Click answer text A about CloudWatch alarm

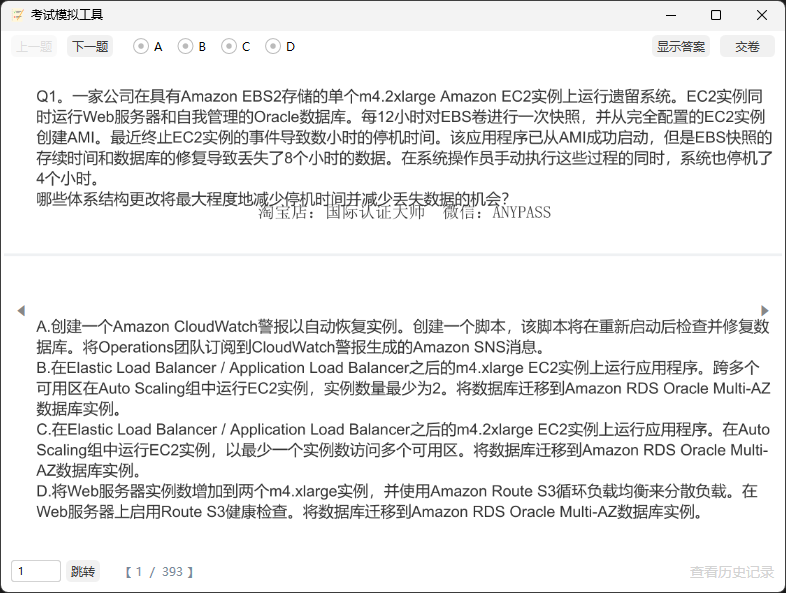pyautogui.click(x=403, y=337)
